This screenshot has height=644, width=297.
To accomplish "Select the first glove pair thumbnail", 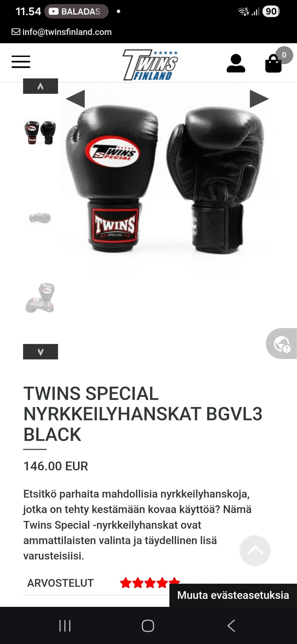I will click(40, 133).
